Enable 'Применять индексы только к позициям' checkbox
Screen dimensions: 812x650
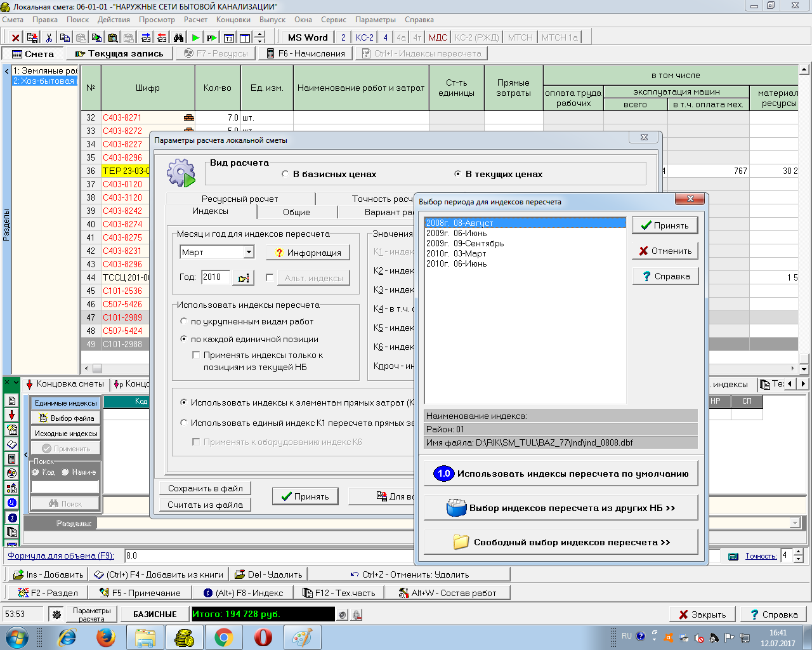(196, 355)
